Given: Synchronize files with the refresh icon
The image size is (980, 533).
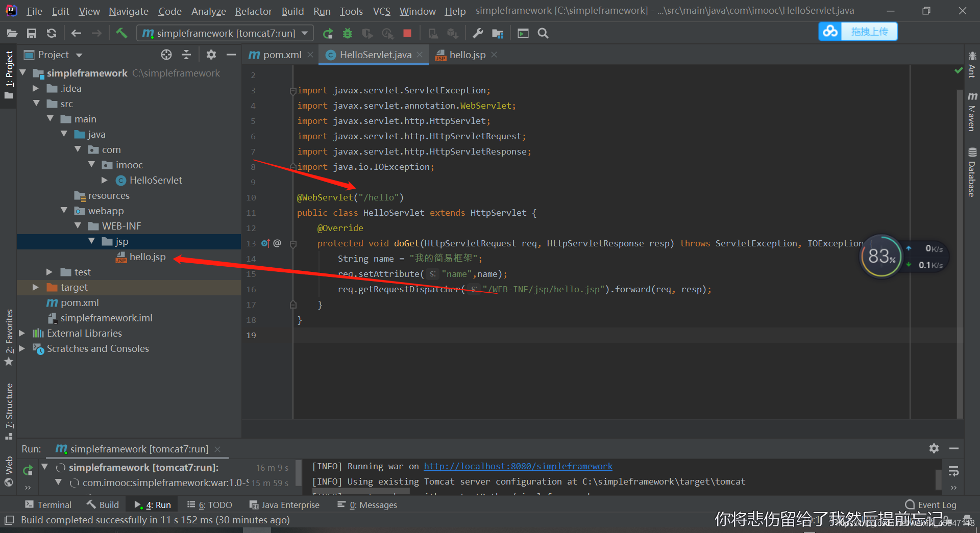Looking at the screenshot, I should (x=52, y=33).
